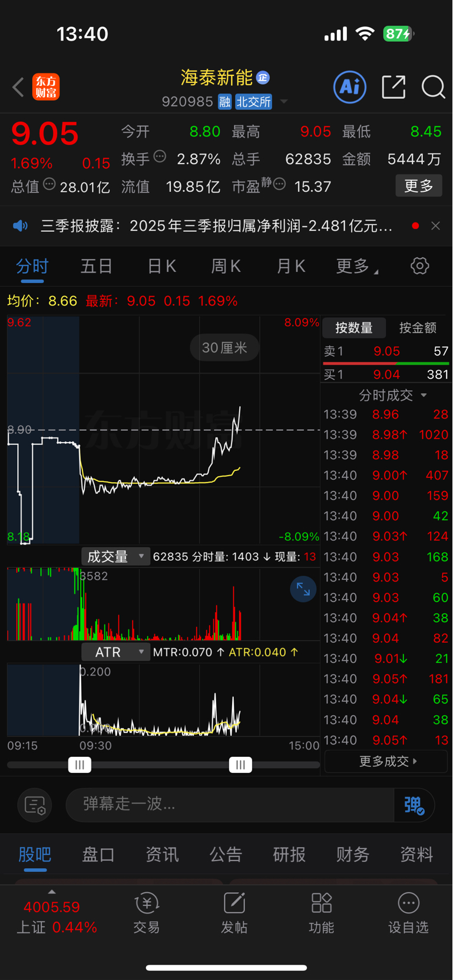The height and width of the screenshot is (980, 453).
Task: Switch to the 五日 chart tab
Action: coord(97,266)
